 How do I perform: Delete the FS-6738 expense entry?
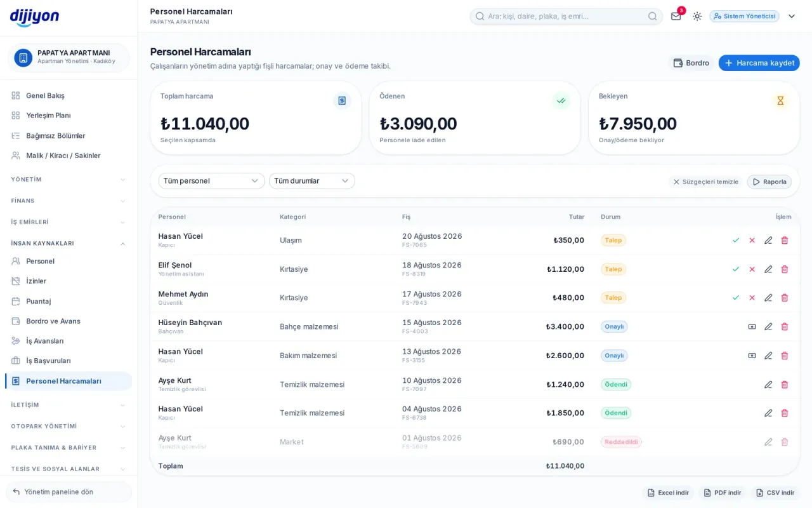coord(785,413)
